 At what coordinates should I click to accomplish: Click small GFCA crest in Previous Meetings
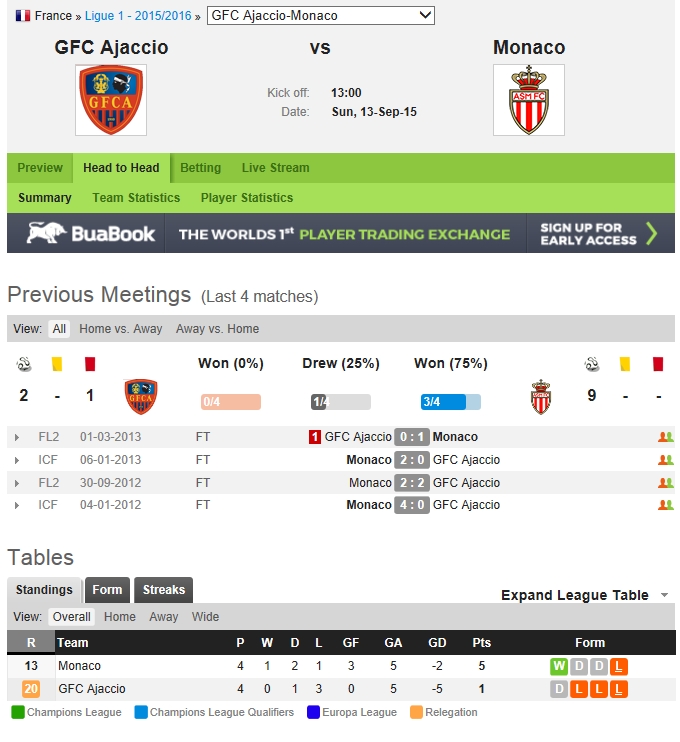[x=140, y=397]
